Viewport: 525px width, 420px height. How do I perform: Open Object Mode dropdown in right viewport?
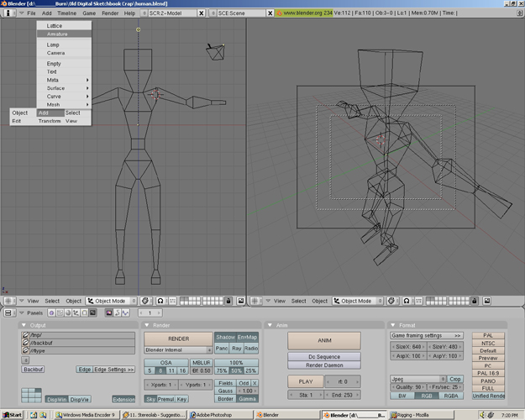pyautogui.click(x=358, y=301)
